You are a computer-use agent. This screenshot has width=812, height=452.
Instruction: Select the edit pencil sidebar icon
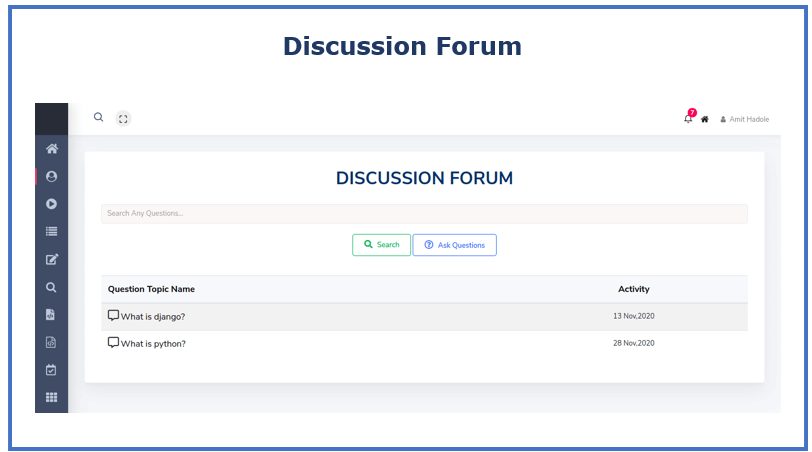(51, 259)
